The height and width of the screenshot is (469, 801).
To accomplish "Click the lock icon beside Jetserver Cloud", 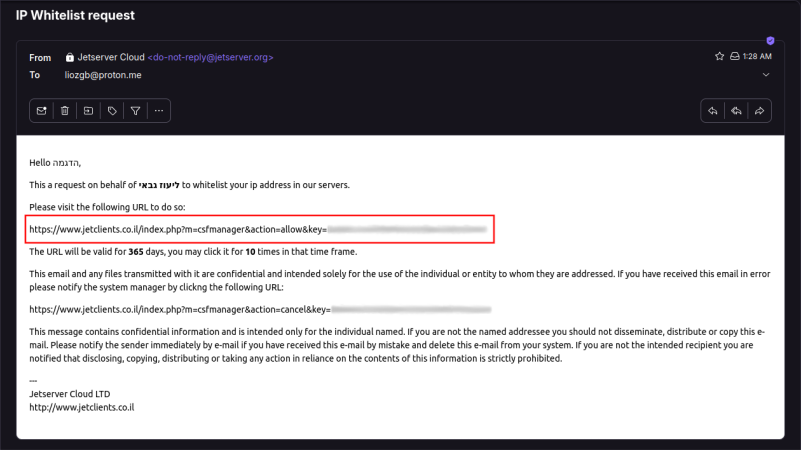I will pos(69,57).
